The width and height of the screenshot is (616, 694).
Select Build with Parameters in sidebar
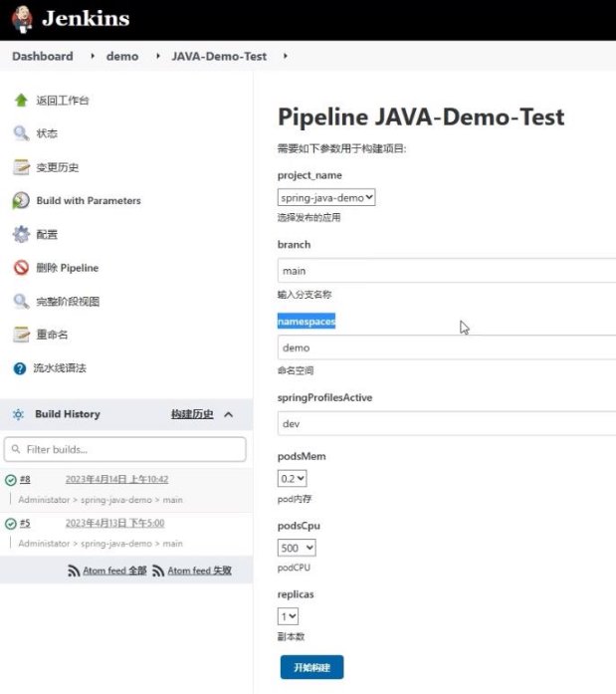coord(89,200)
